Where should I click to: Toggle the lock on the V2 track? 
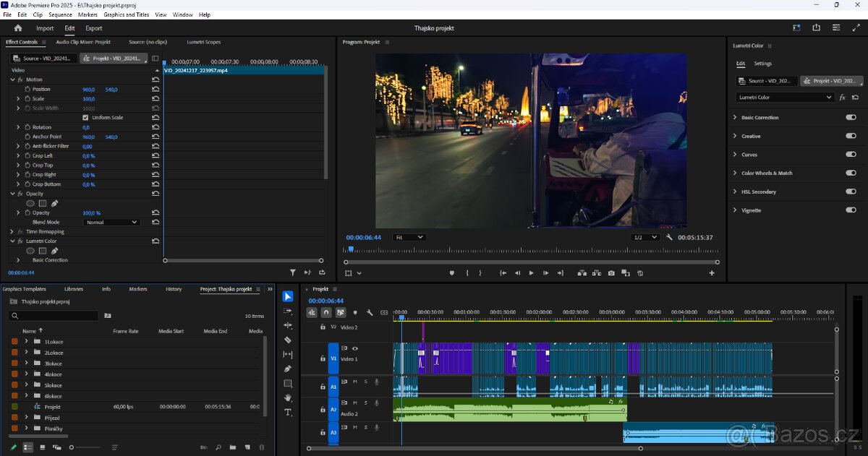pos(323,327)
